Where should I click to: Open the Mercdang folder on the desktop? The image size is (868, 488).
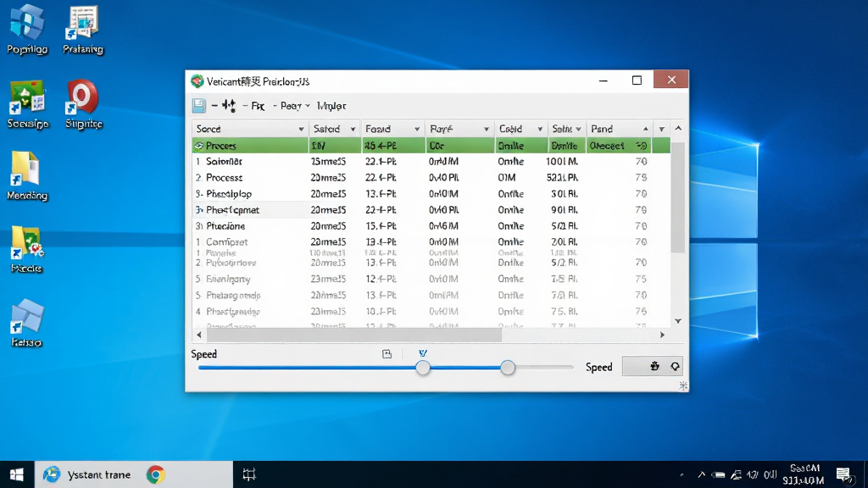pos(27,176)
